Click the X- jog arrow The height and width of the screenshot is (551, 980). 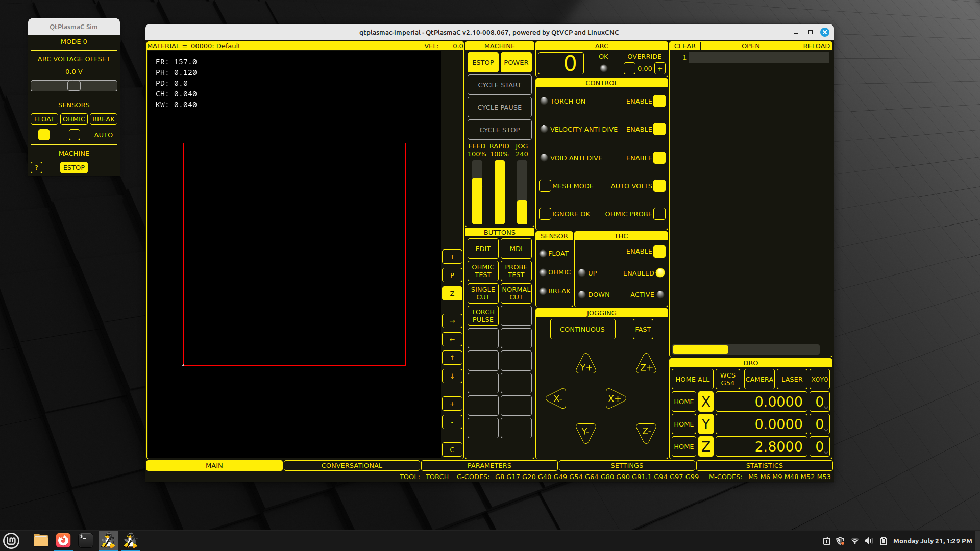tap(556, 398)
